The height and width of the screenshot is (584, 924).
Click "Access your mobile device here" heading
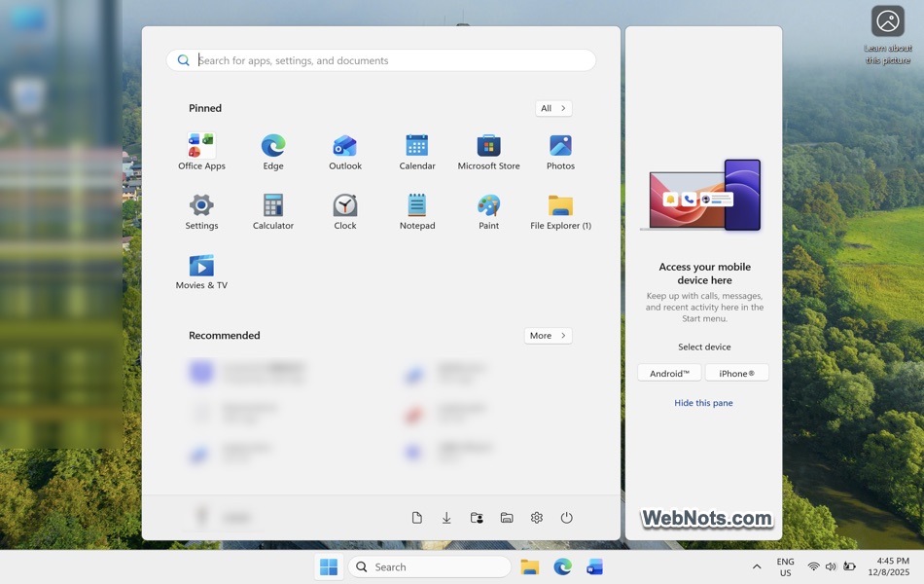click(704, 274)
